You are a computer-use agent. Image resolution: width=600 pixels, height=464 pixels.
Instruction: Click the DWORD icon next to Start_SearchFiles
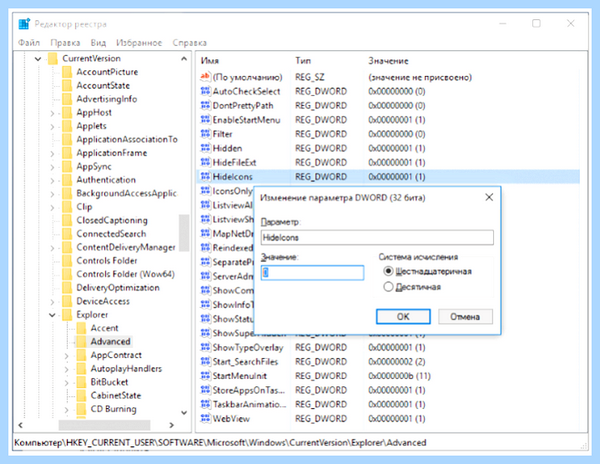(205, 361)
